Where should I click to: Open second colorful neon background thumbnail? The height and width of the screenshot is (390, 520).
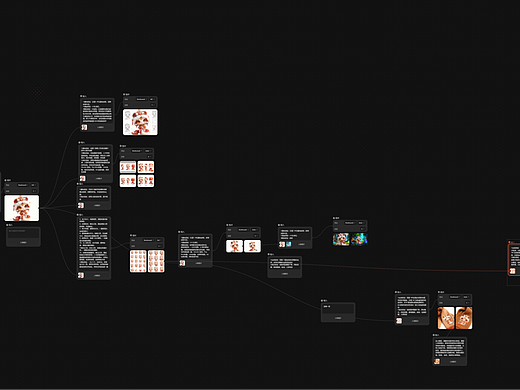[x=359, y=239]
